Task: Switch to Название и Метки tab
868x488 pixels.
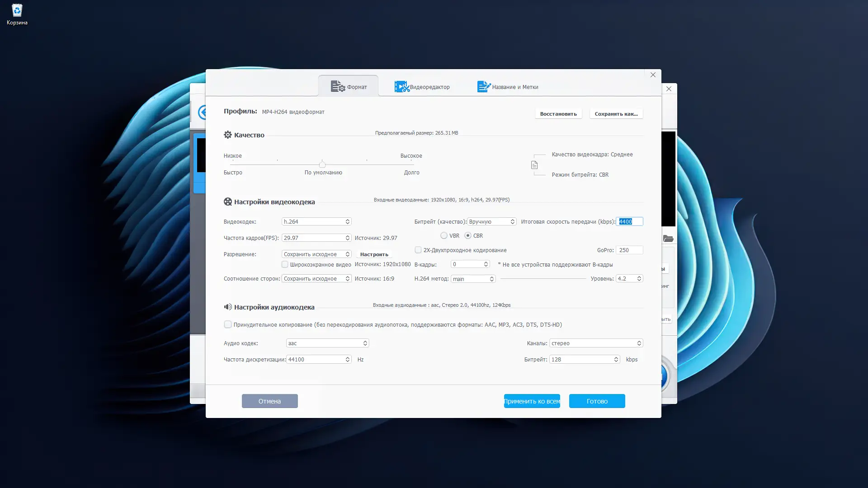Action: pyautogui.click(x=507, y=87)
